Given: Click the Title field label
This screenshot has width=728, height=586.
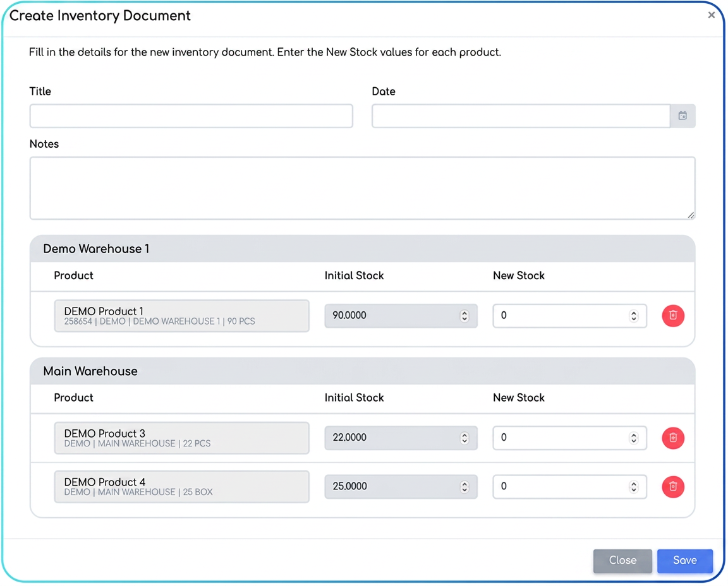Looking at the screenshot, I should pyautogui.click(x=40, y=92).
